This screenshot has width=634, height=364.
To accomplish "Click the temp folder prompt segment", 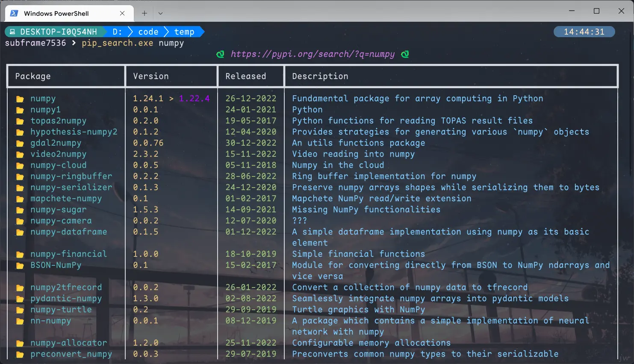I will click(184, 32).
